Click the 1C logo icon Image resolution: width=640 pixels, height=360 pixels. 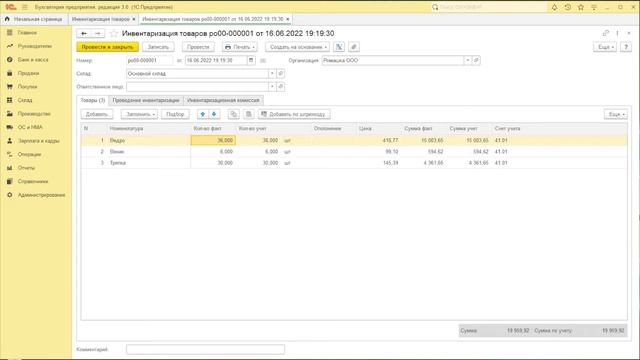click(x=11, y=7)
